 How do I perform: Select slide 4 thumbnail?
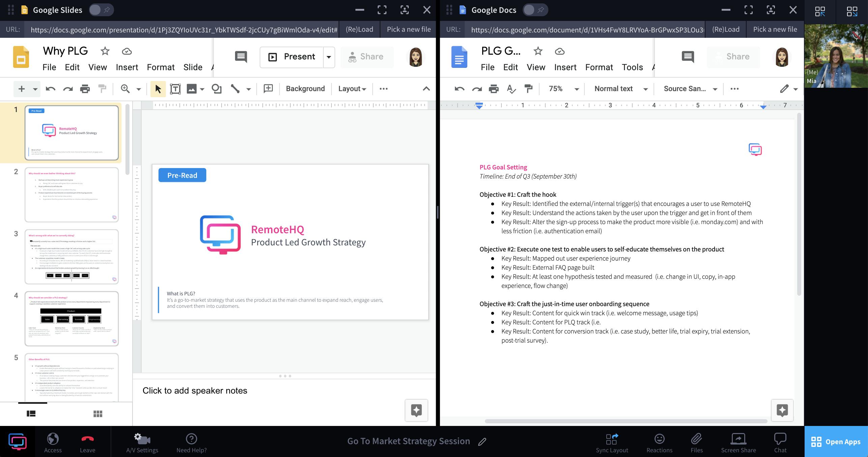71,319
